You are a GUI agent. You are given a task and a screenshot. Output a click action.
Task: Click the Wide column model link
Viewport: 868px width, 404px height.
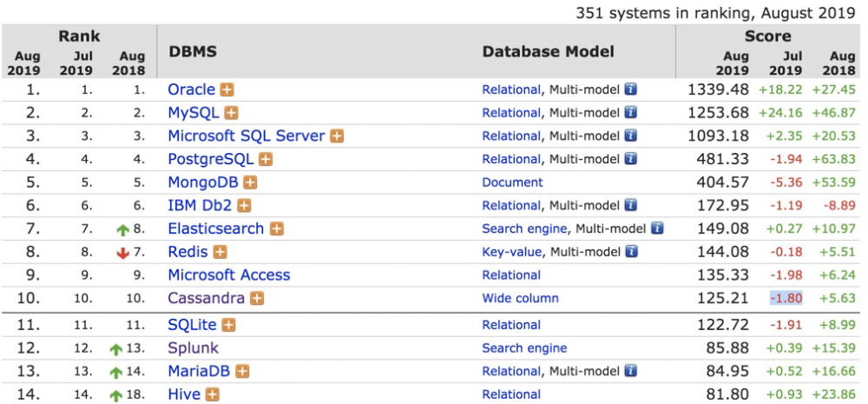coord(521,298)
